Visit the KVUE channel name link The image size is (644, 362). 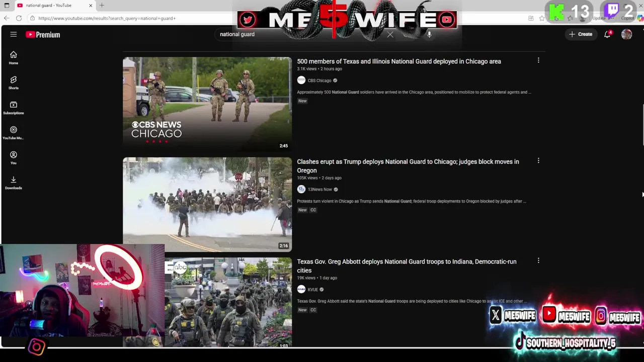[x=313, y=290]
